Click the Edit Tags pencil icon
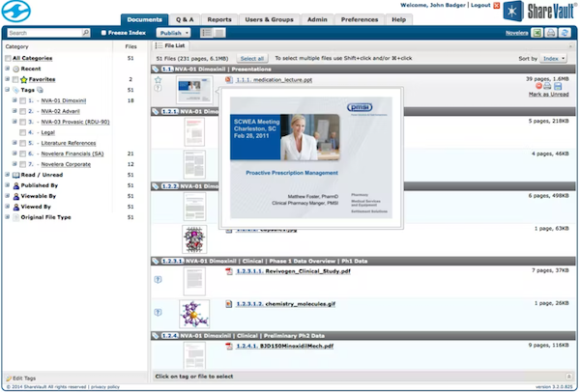 click(9, 378)
